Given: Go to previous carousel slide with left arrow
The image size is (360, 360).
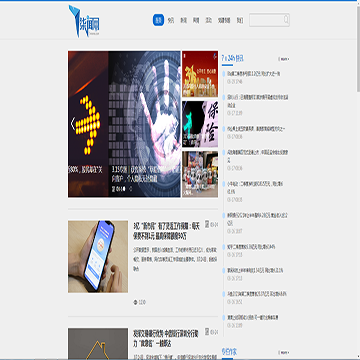Looking at the screenshot, I should [x=73, y=124].
